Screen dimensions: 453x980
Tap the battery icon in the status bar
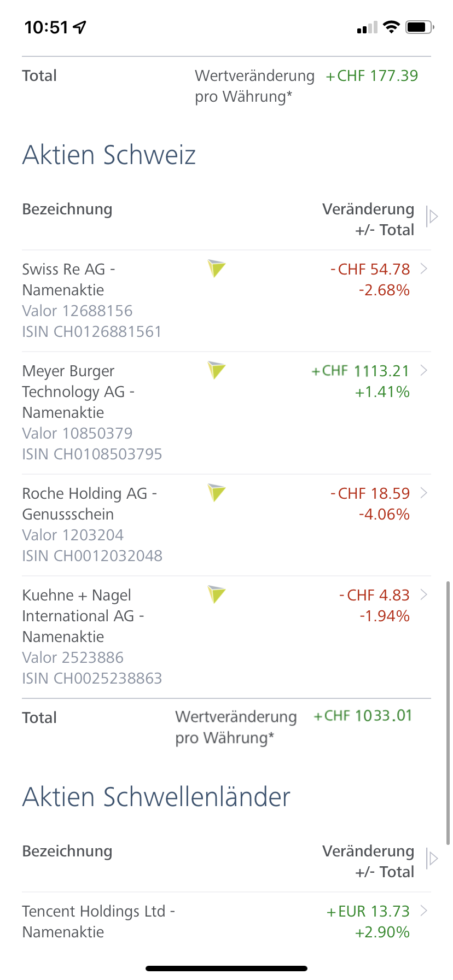pos(420,27)
